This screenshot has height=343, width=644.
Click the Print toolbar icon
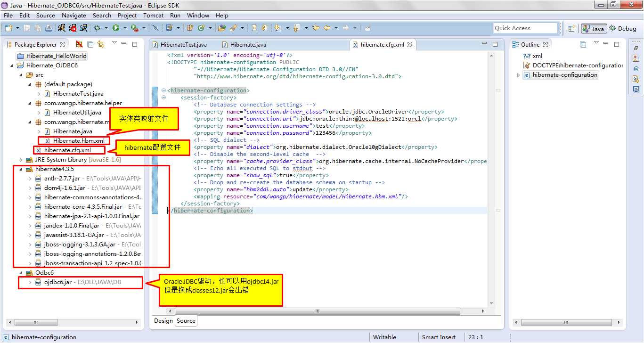coord(48,28)
